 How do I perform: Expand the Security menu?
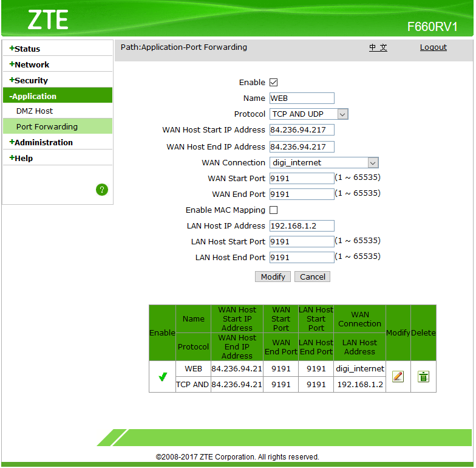(29, 80)
